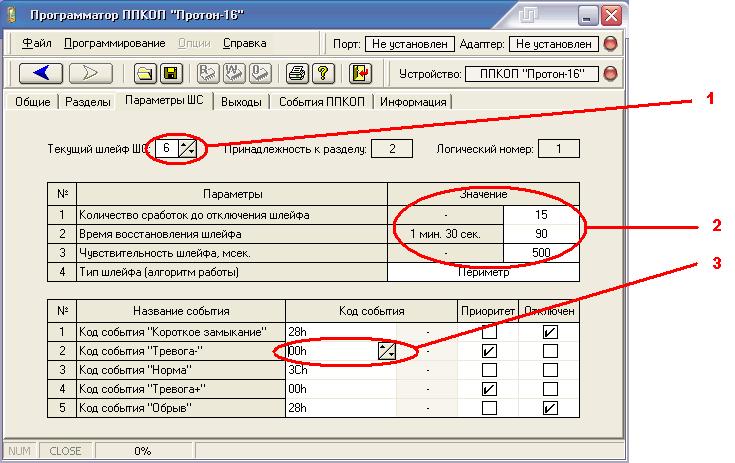Open file with the folder icon
Screen dimensions: 735x463
coord(145,74)
